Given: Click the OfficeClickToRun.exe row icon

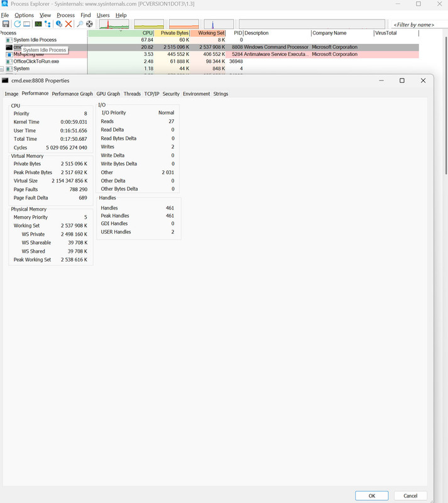Looking at the screenshot, I should 9,62.
